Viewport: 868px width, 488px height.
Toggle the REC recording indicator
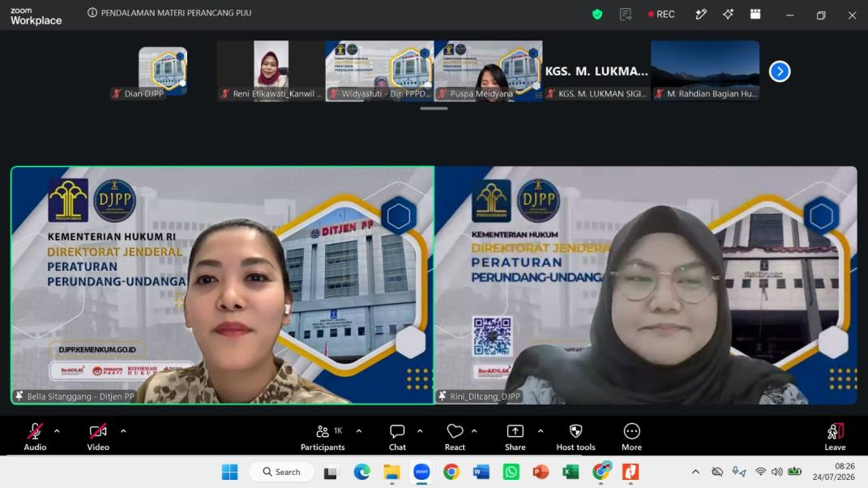click(x=661, y=15)
